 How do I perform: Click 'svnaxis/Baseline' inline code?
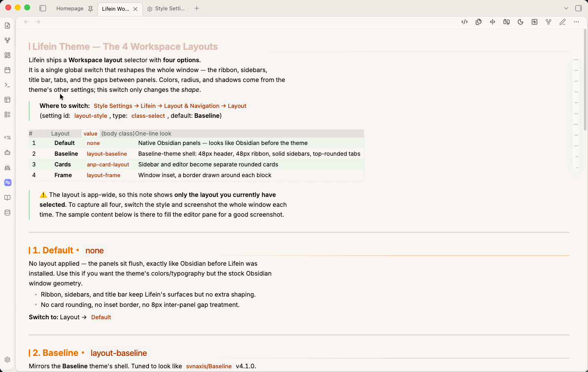tap(209, 366)
